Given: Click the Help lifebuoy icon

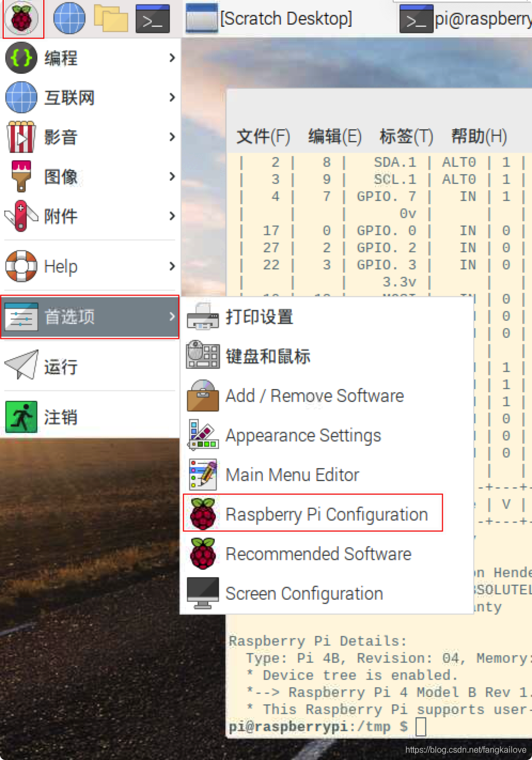Looking at the screenshot, I should [x=21, y=266].
